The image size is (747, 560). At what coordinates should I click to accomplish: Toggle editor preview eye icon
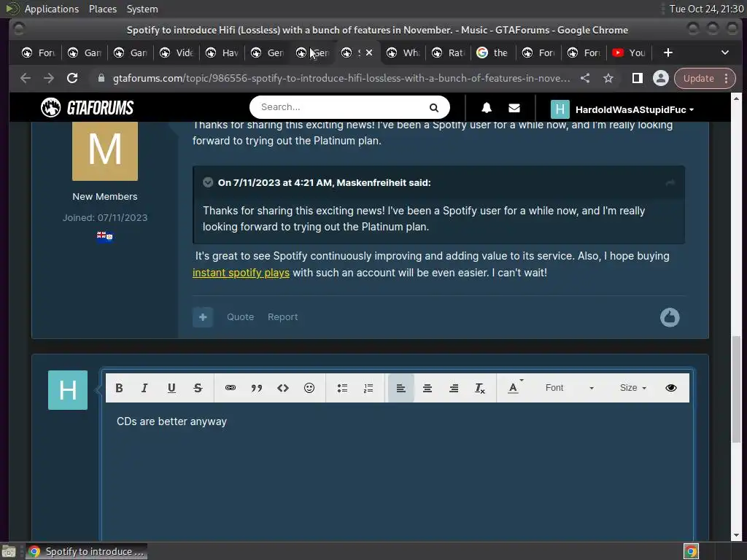[x=671, y=388]
